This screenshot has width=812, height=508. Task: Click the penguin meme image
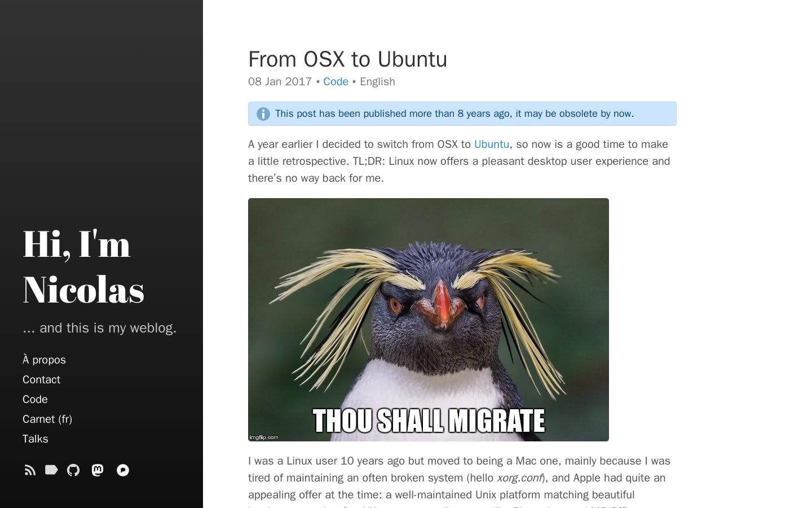pyautogui.click(x=429, y=319)
